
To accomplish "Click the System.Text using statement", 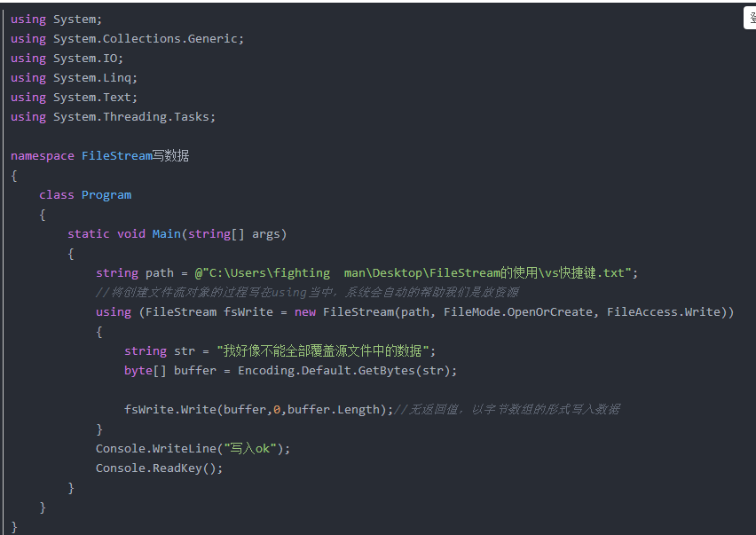I will [94, 97].
